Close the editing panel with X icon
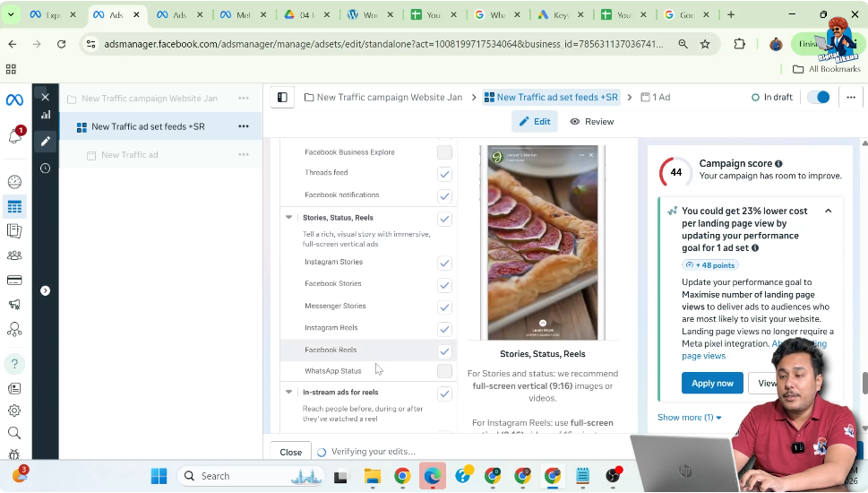868x493 pixels. (46, 97)
